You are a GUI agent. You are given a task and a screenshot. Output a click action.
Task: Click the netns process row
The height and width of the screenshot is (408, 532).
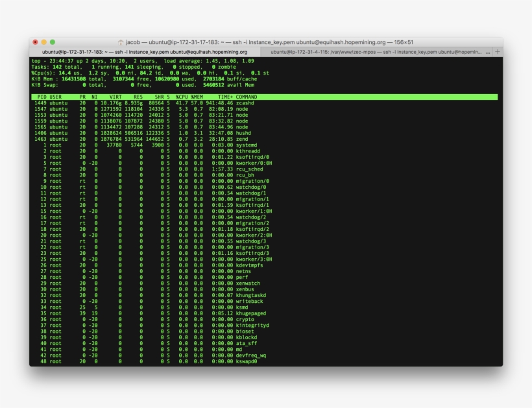point(141,271)
